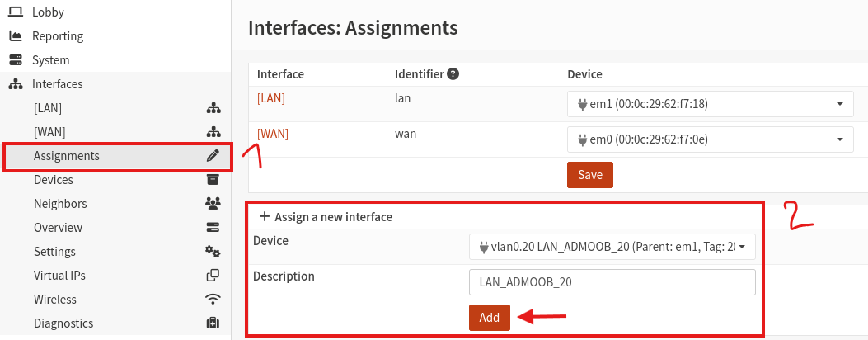Open the Lobby menu section
The image size is (868, 340).
click(48, 12)
